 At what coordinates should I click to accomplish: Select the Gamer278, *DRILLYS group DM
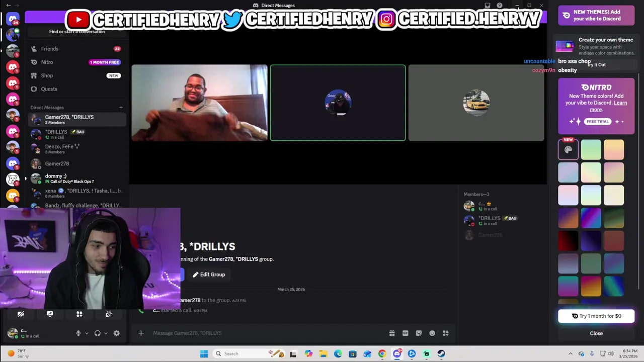click(76, 119)
